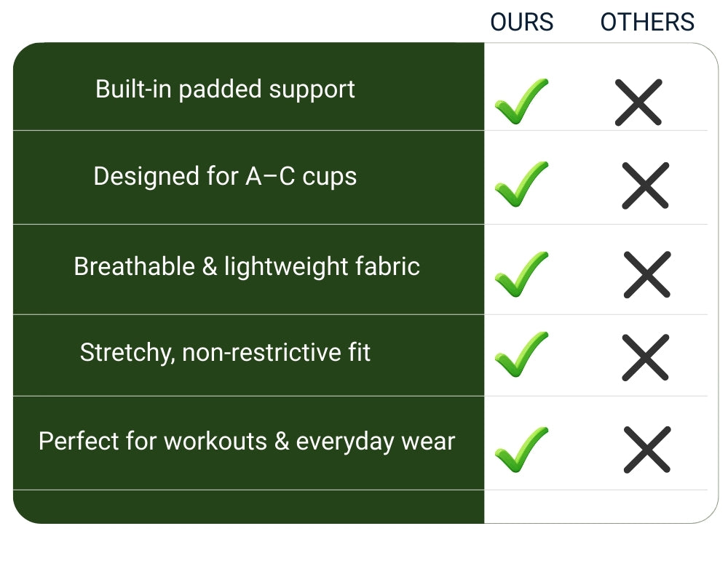Image resolution: width=728 pixels, height=582 pixels.
Task: Click the "Stretchy, non-restrictive fit" label
Action: [x=225, y=354]
